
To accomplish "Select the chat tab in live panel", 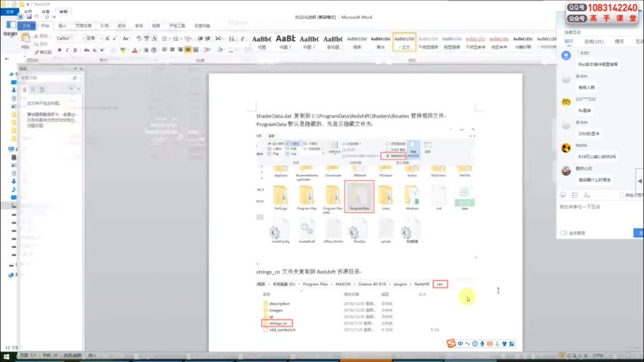I will tap(569, 42).
